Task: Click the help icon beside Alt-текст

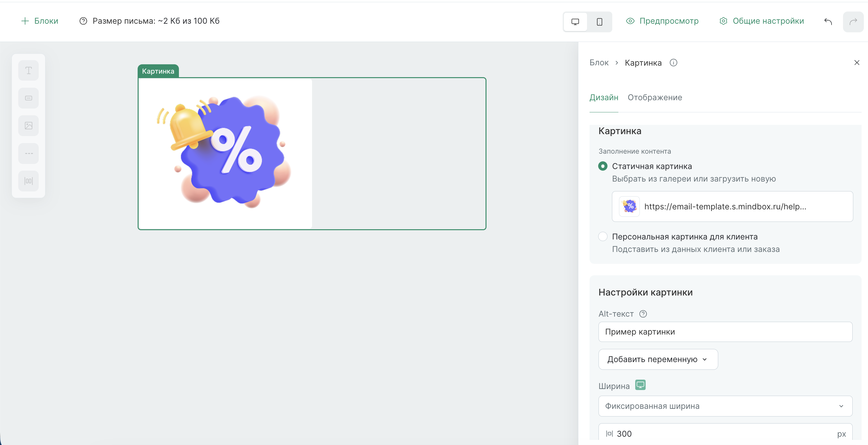Action: pos(643,314)
